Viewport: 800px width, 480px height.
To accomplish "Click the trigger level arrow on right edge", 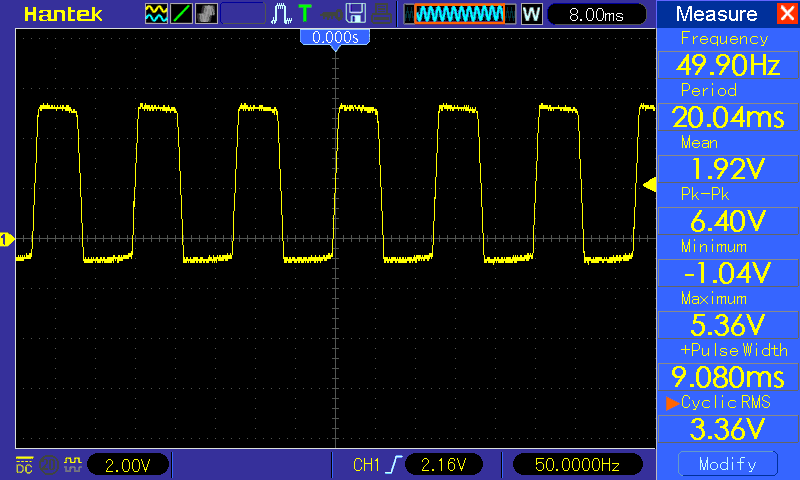I will coord(649,185).
